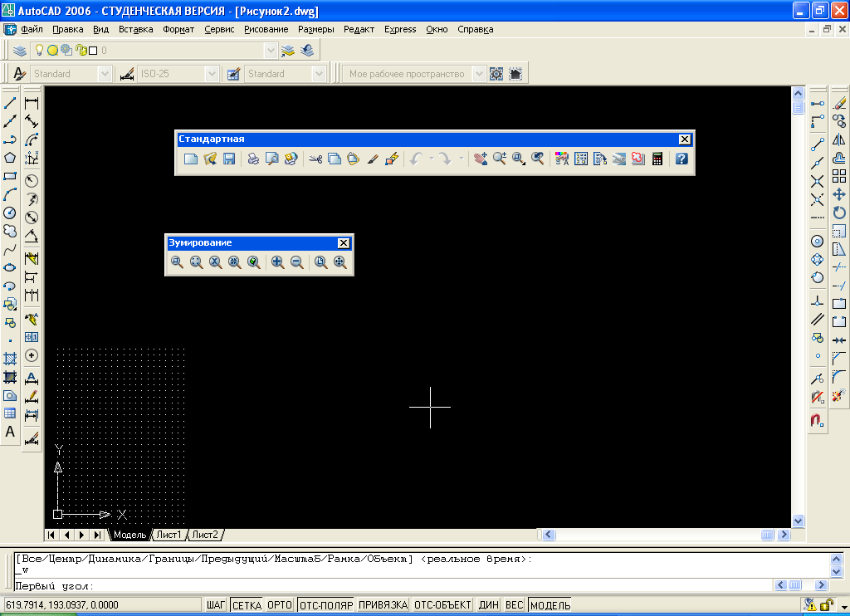Select the Line tool in Draw toolbar
Screen dimensions: 850x616
point(10,103)
